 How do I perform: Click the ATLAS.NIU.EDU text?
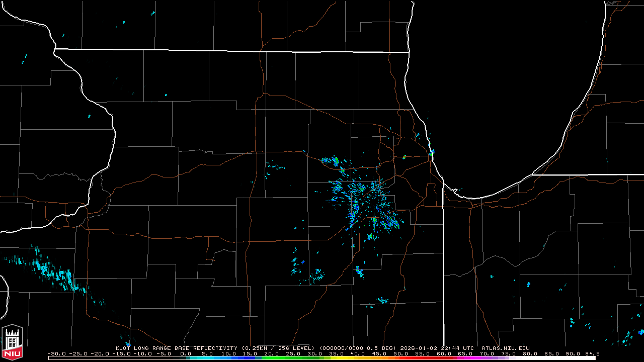(x=506, y=348)
